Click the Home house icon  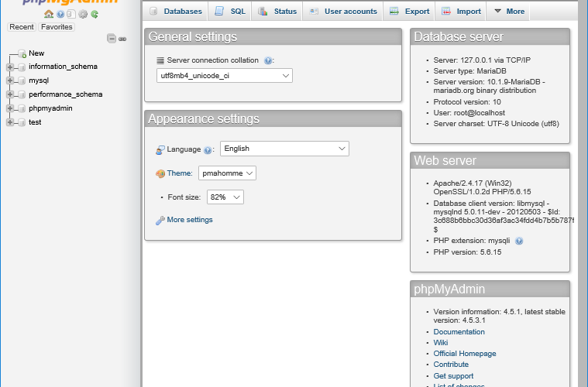click(49, 14)
